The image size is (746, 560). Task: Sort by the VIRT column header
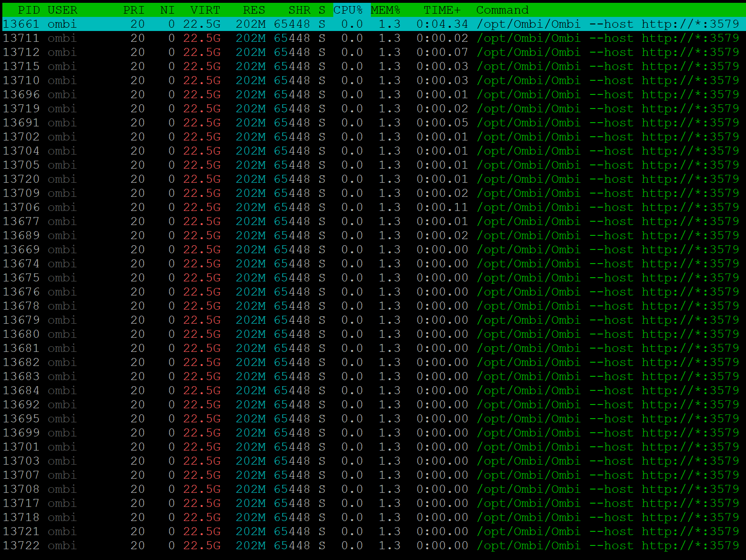(205, 10)
